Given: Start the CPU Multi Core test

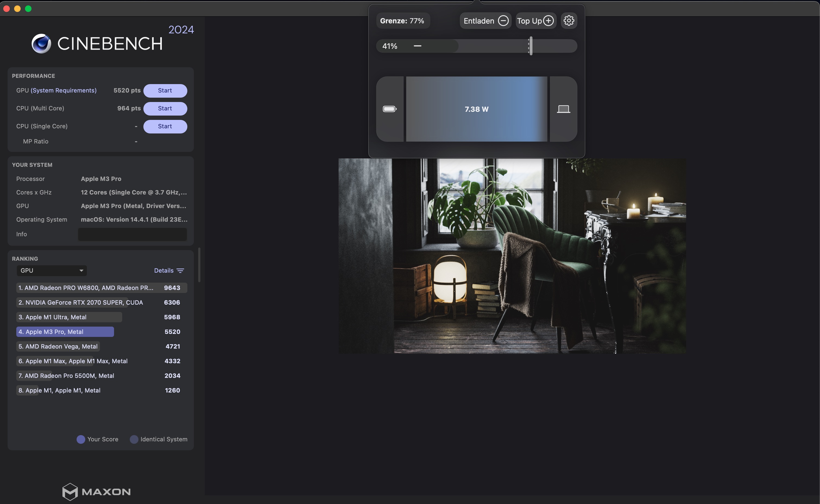Looking at the screenshot, I should (165, 108).
